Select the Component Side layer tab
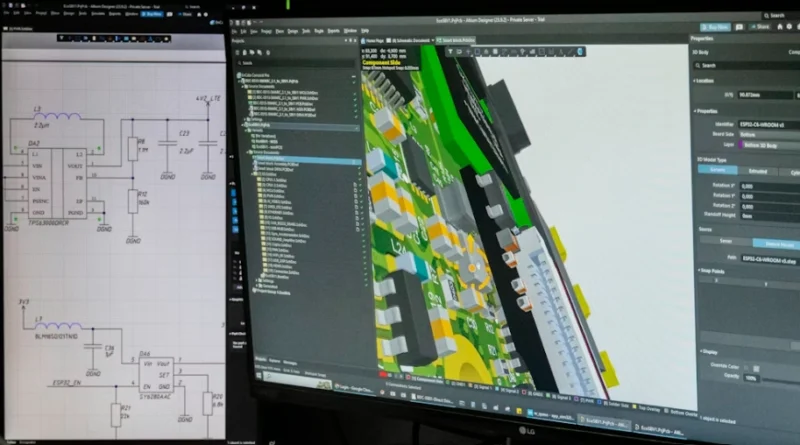Image resolution: width=800 pixels, height=445 pixels. 427,381
